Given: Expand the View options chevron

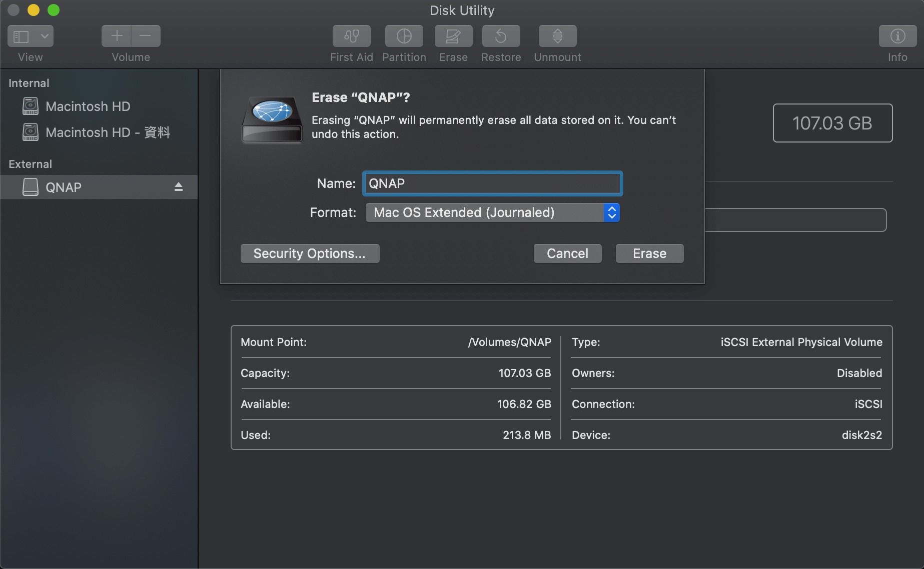Looking at the screenshot, I should tap(45, 36).
